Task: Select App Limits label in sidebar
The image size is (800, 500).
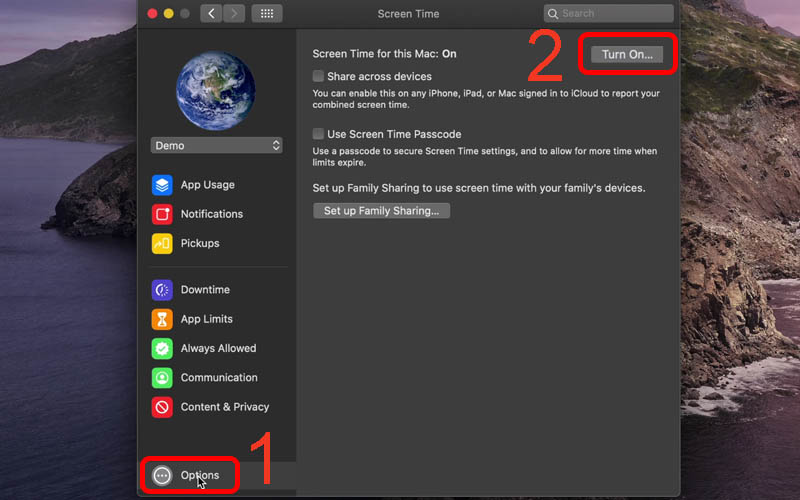Action: [x=207, y=319]
